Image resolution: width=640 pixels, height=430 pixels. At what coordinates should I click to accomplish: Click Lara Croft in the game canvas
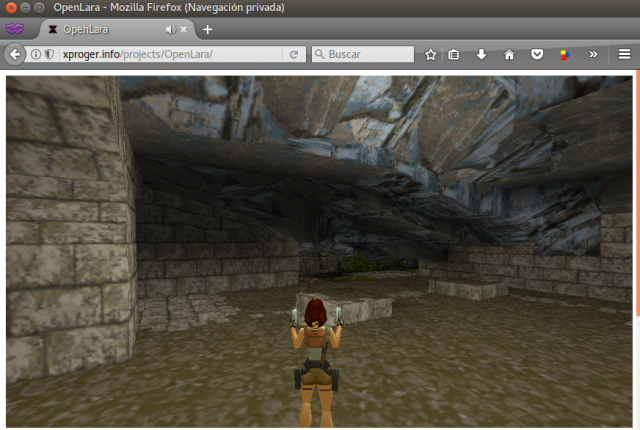(316, 361)
